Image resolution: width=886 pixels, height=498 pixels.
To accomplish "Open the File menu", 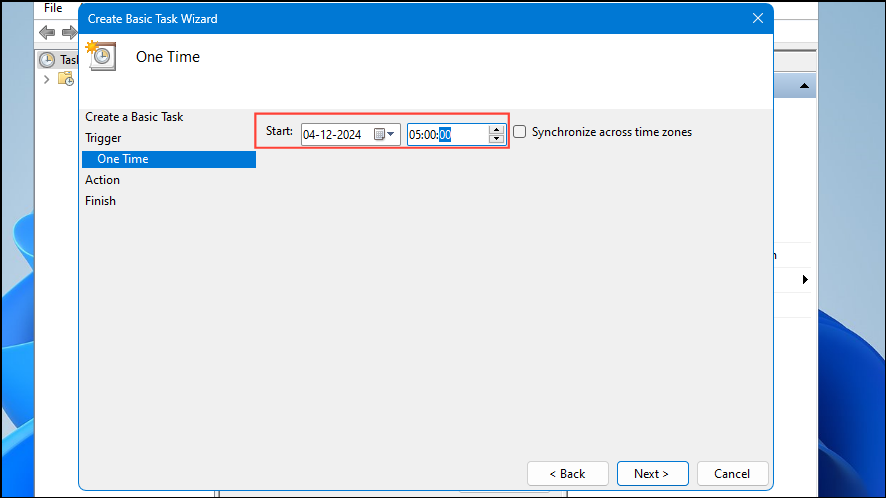I will (x=53, y=8).
